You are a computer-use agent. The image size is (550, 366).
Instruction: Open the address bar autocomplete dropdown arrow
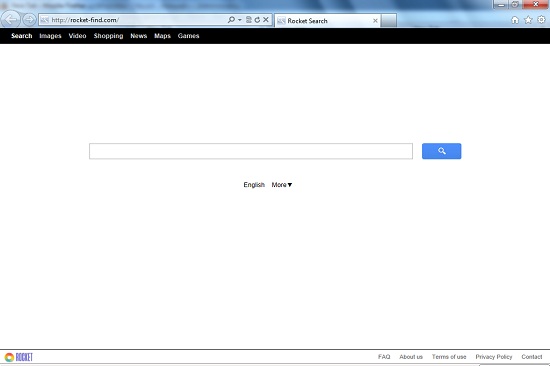point(240,20)
